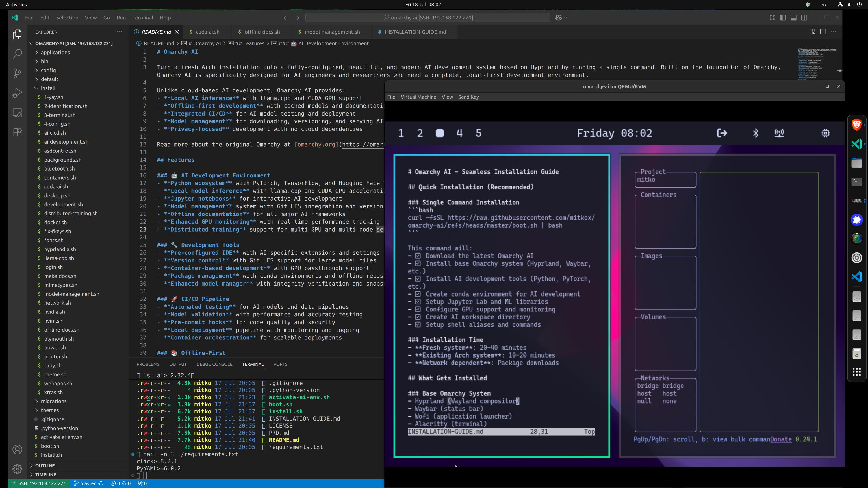Close the README.md tab
Viewport: 868px width, 488px height.
177,32
